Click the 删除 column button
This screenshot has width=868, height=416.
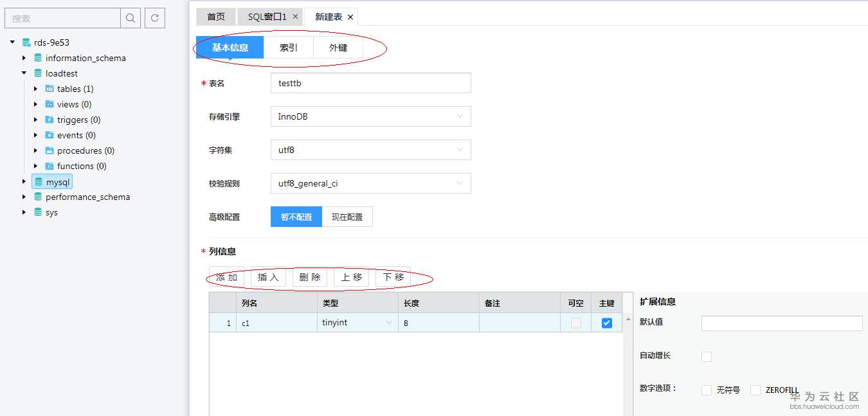pos(310,277)
